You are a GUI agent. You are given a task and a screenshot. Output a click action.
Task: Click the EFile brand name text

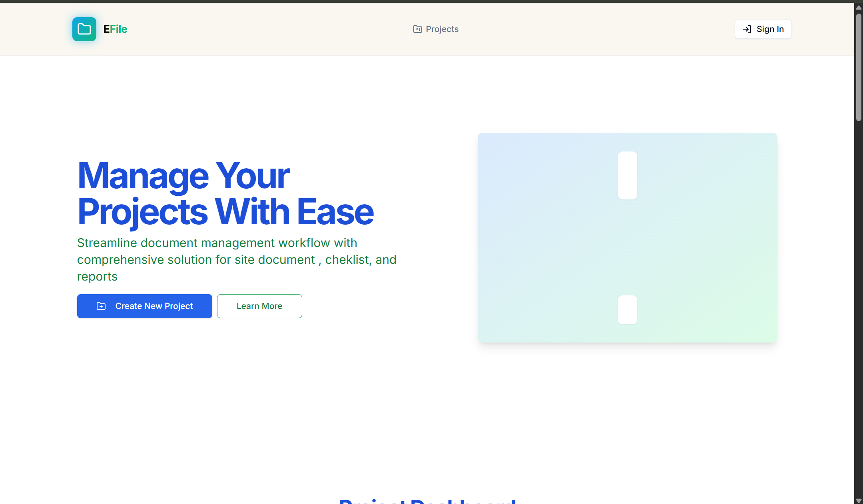coord(115,29)
